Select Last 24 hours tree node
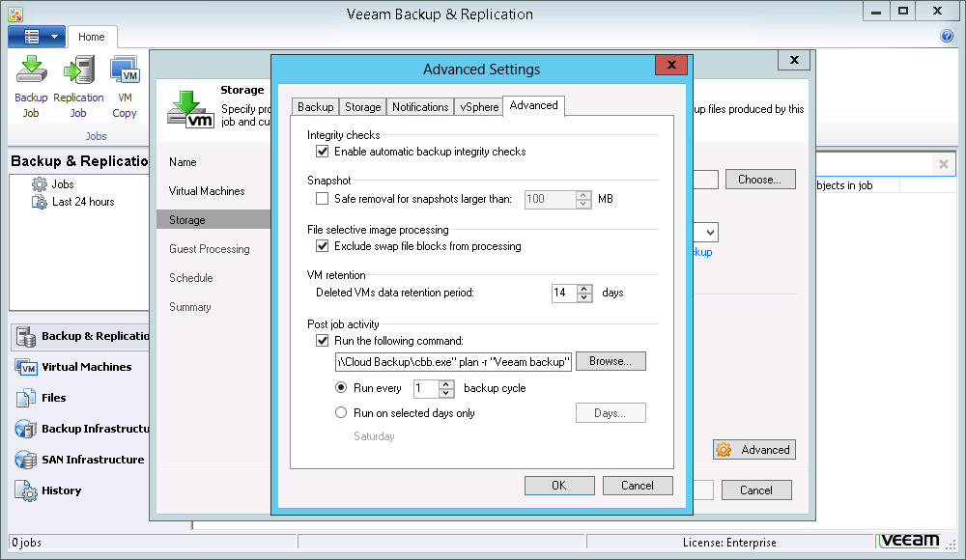This screenshot has width=966, height=560. [82, 202]
